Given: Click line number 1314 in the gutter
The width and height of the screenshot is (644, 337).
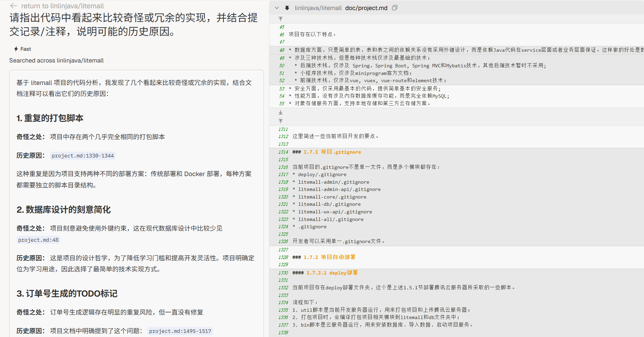Looking at the screenshot, I should pos(283,152).
